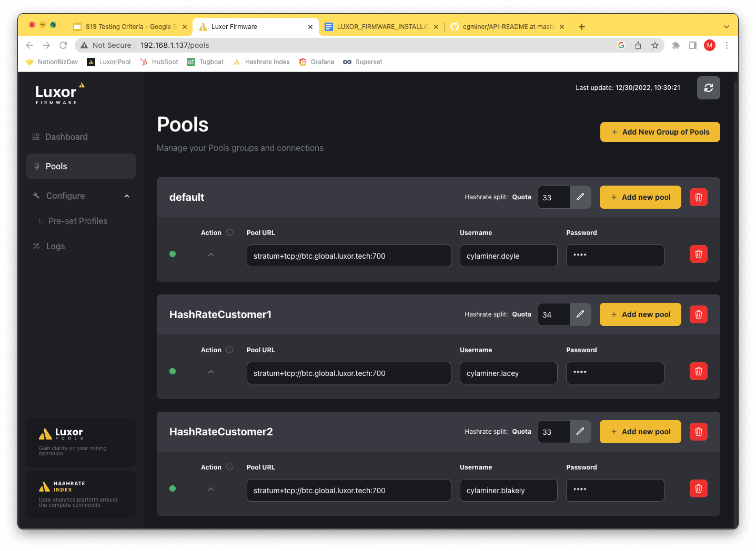Click the green status dot for cylaminer.doyle pool

point(173,254)
